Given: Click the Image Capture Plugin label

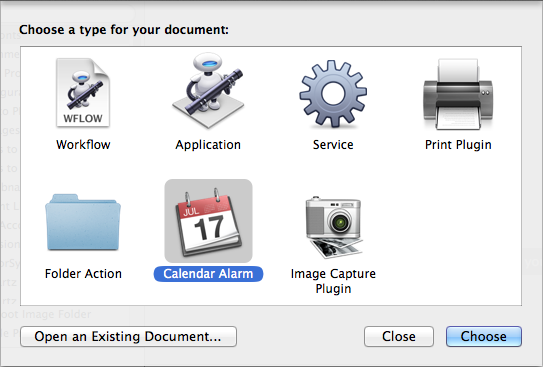Looking at the screenshot, I should tap(333, 281).
